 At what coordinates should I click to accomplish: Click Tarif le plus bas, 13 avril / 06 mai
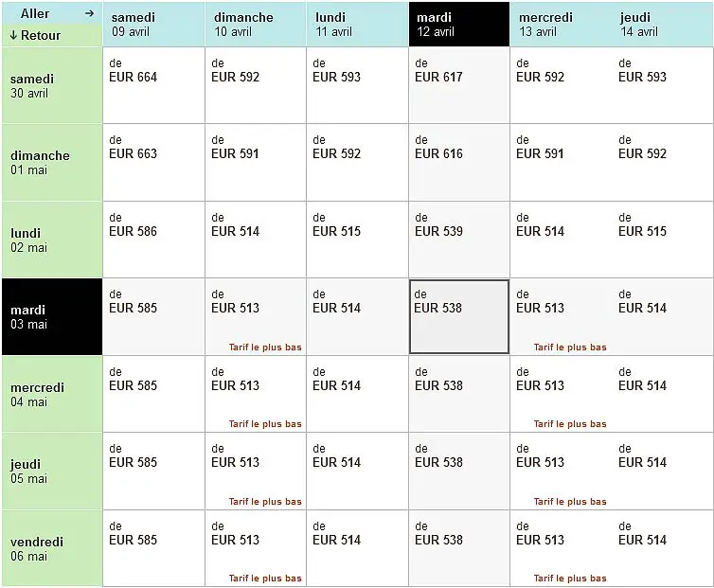point(570,579)
